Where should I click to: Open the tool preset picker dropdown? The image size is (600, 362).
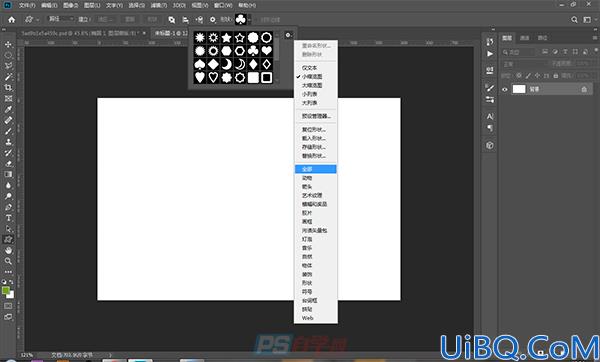31,19
